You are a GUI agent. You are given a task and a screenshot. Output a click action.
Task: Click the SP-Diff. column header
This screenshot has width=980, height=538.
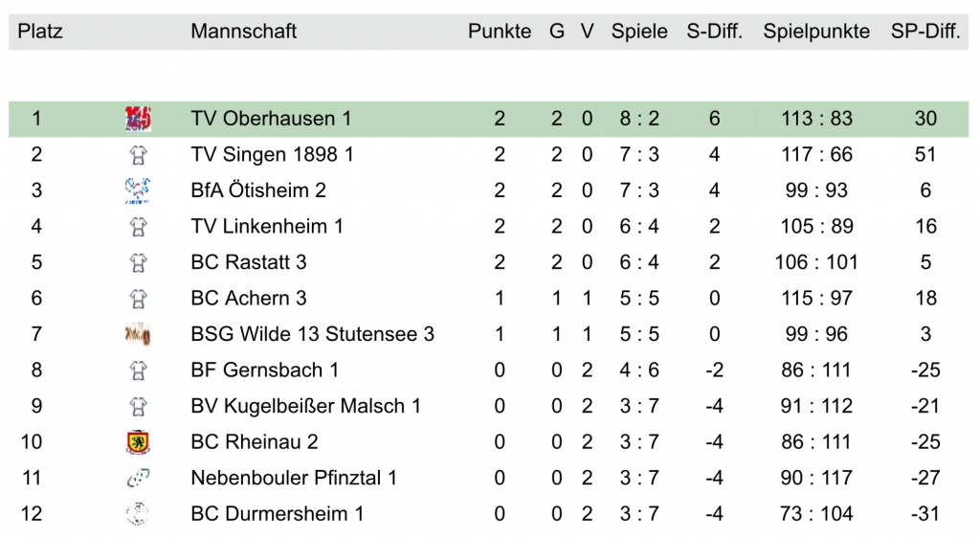(925, 32)
